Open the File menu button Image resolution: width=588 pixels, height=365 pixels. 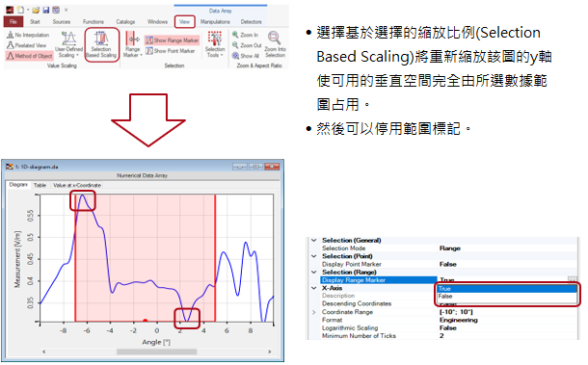[x=13, y=22]
